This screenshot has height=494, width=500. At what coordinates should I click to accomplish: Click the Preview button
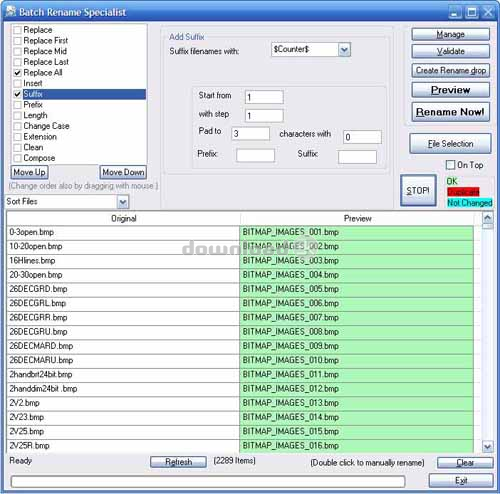click(450, 90)
